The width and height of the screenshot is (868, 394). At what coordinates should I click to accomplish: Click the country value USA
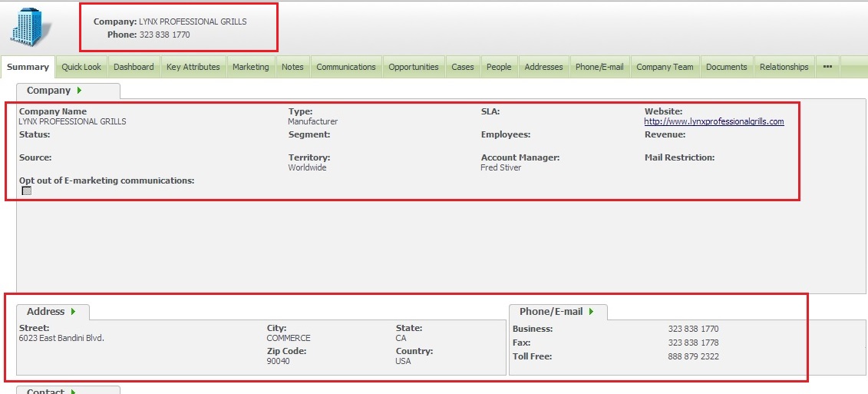coord(403,361)
